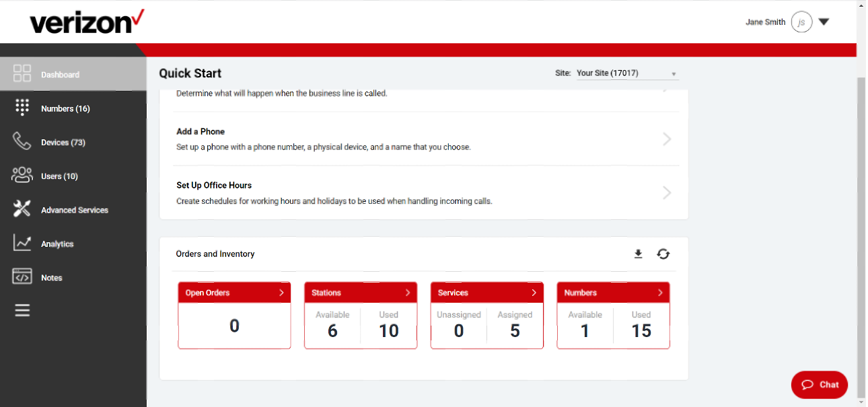The width and height of the screenshot is (868, 407).
Task: Refresh the Orders and Inventory data
Action: click(x=663, y=254)
